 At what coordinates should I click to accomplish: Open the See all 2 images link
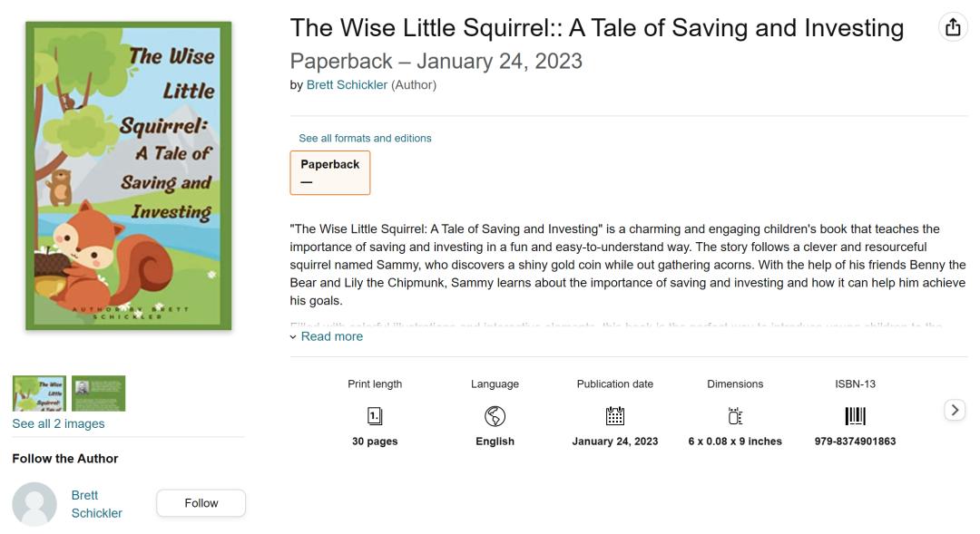58,423
